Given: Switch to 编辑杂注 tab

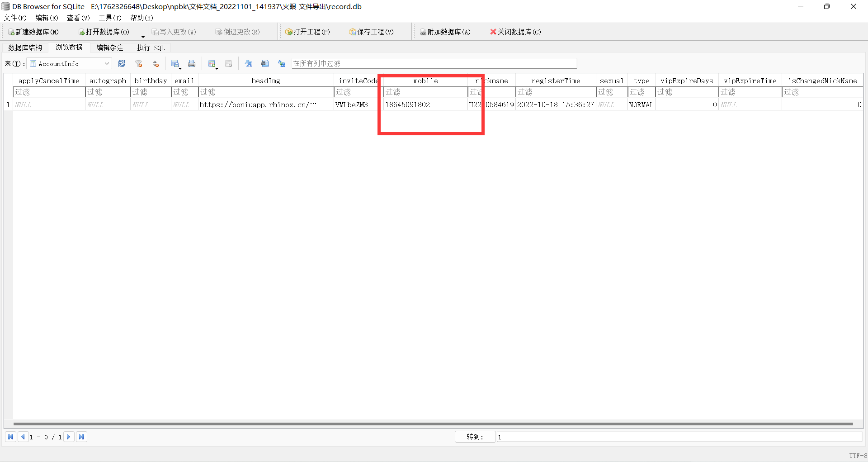Looking at the screenshot, I should coord(110,48).
